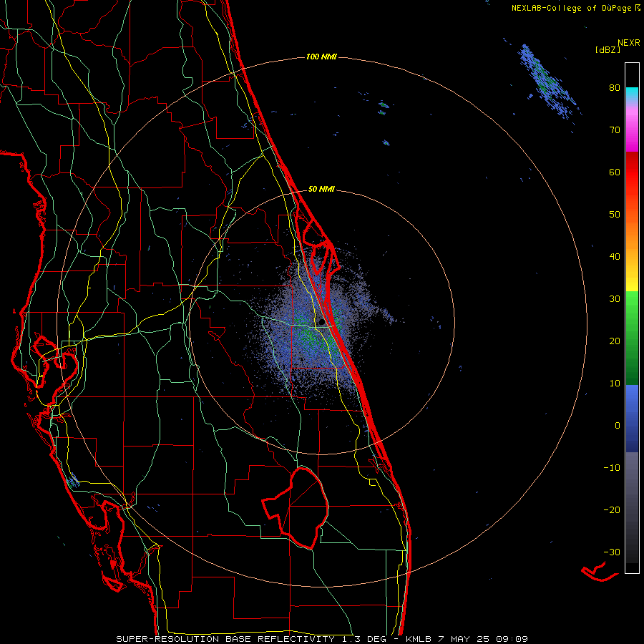Screen dimensions: 644x644
Task: Click the cyan top band of color bar
Action: click(632, 94)
